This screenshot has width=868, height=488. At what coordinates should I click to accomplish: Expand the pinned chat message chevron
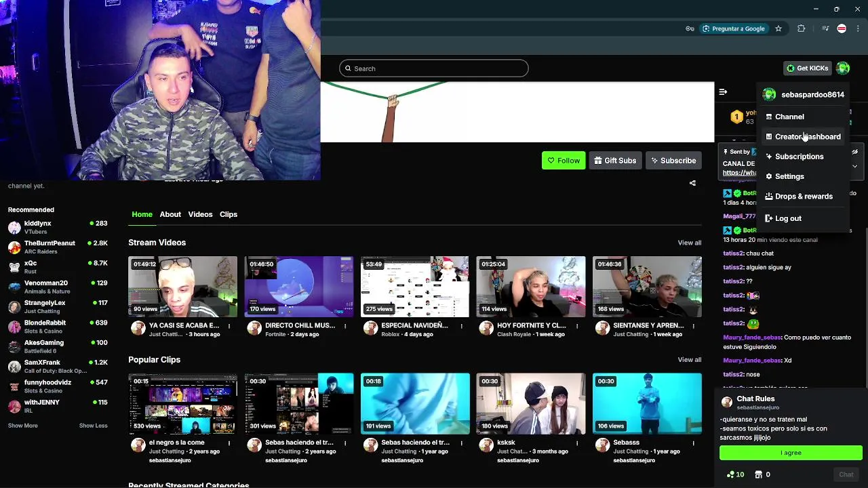coord(855,166)
